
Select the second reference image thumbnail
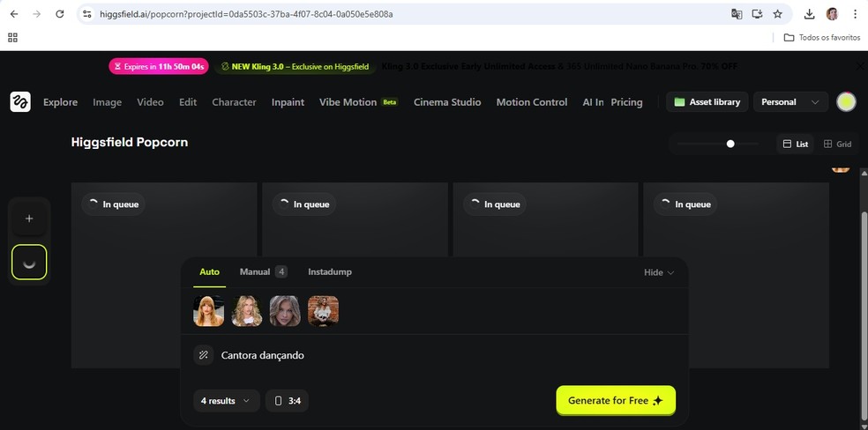coord(247,311)
